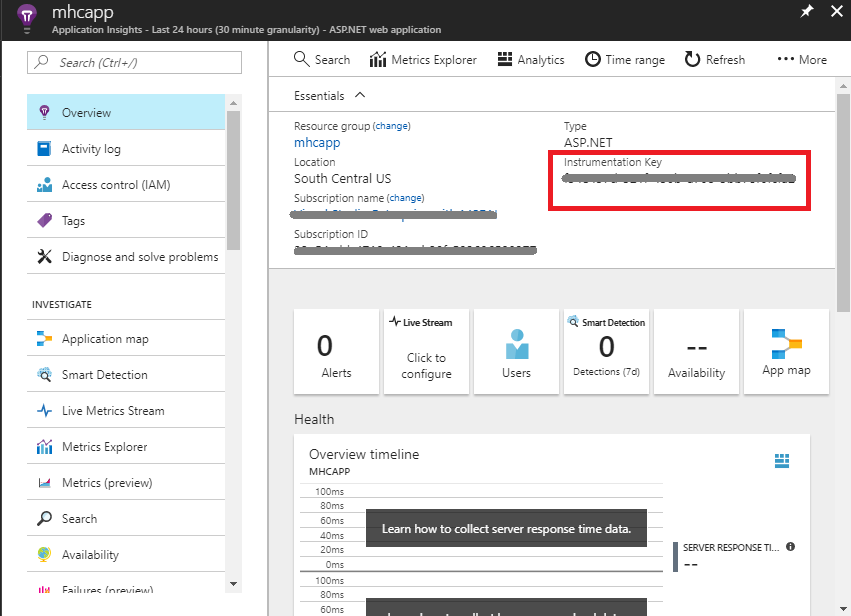Click the toolbar Search magnifier icon

(x=301, y=59)
